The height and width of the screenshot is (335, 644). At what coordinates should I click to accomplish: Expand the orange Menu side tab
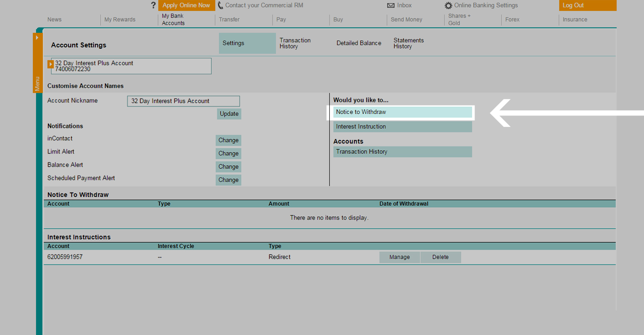[x=37, y=63]
